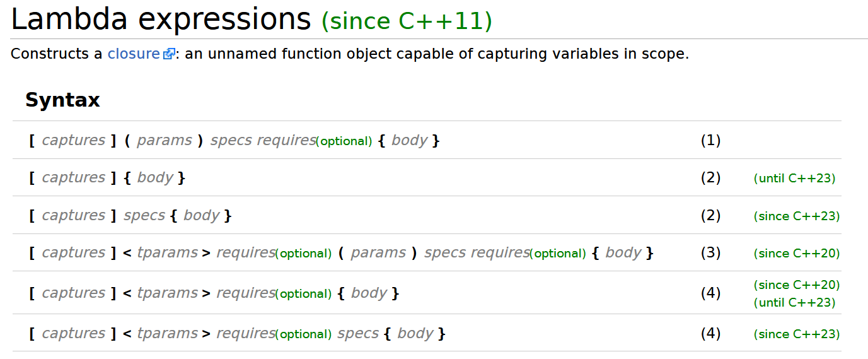Click "tparams" in syntax form (3)
868x359 pixels.
167,253
